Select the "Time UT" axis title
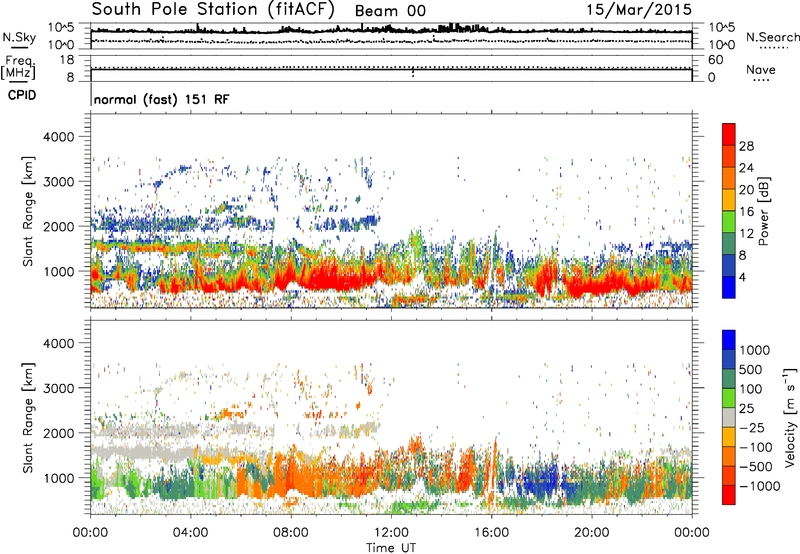800x554 pixels. pyautogui.click(x=391, y=548)
